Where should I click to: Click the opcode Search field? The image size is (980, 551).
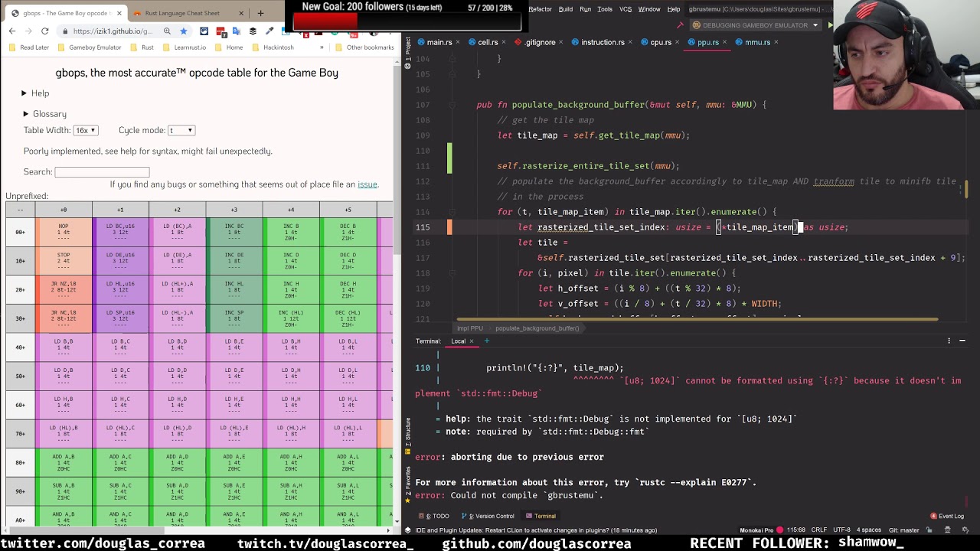pyautogui.click(x=102, y=172)
